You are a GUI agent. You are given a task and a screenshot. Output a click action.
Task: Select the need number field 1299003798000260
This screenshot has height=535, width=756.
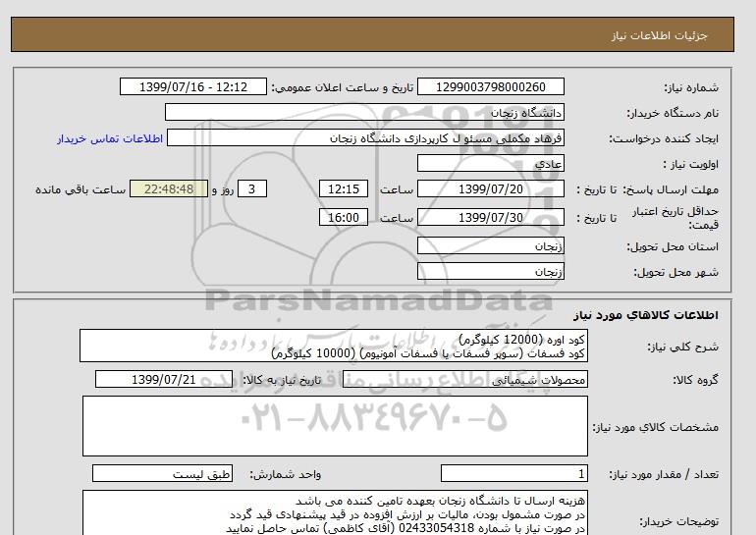490,86
